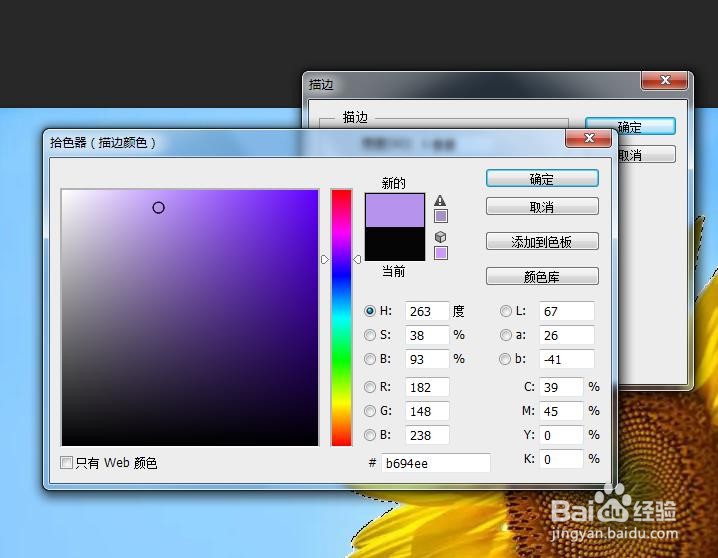The width and height of the screenshot is (718, 558).
Task: Select the L lightness radio button
Action: [506, 311]
